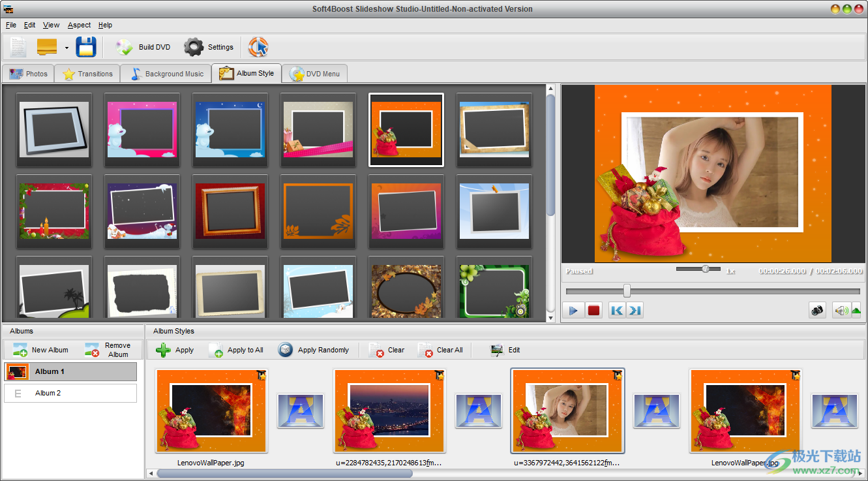Viewport: 868px width, 481px height.
Task: Take a snapshot with the camera icon
Action: (x=818, y=311)
